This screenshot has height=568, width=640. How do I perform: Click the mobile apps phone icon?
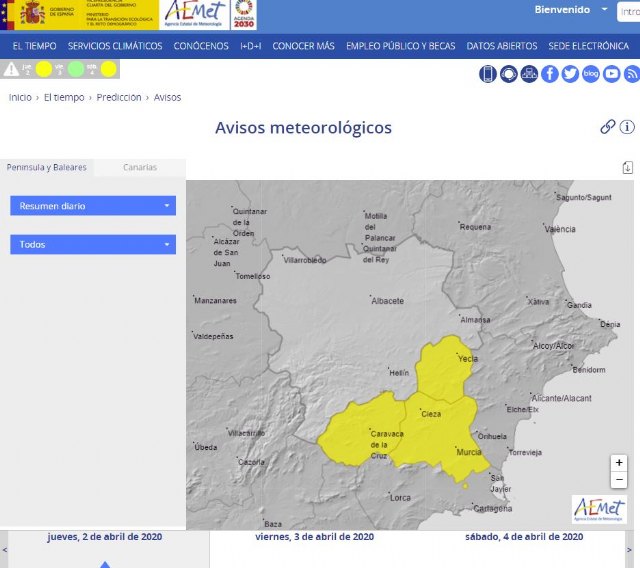[488, 73]
